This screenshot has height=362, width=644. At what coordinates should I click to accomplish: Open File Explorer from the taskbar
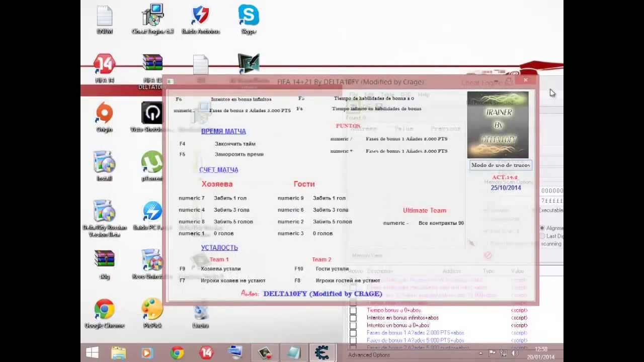pyautogui.click(x=119, y=352)
